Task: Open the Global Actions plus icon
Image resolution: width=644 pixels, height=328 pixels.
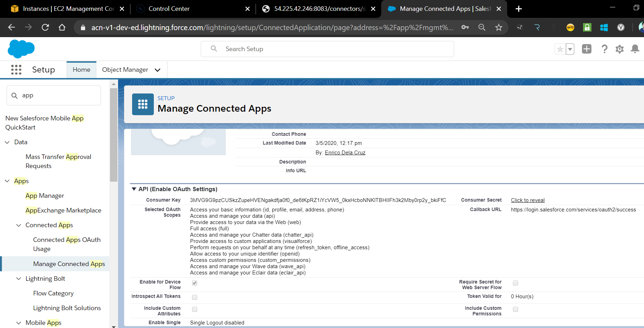Action: pos(587,49)
